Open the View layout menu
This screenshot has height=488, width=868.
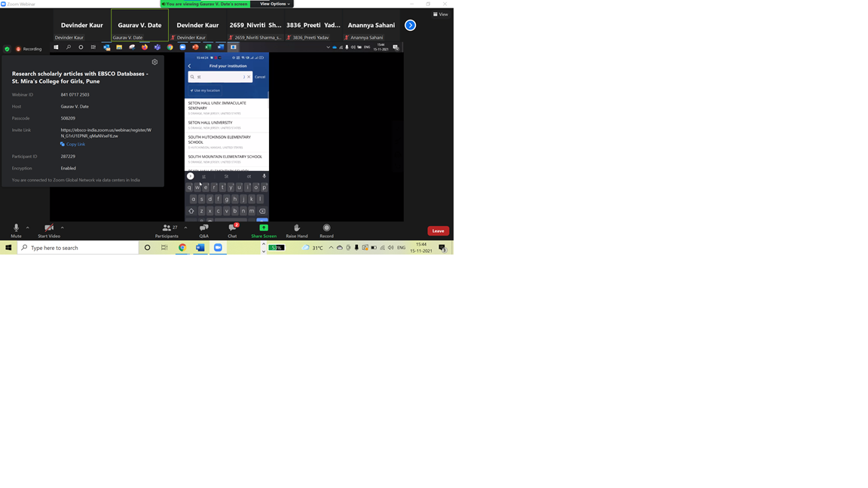click(441, 14)
